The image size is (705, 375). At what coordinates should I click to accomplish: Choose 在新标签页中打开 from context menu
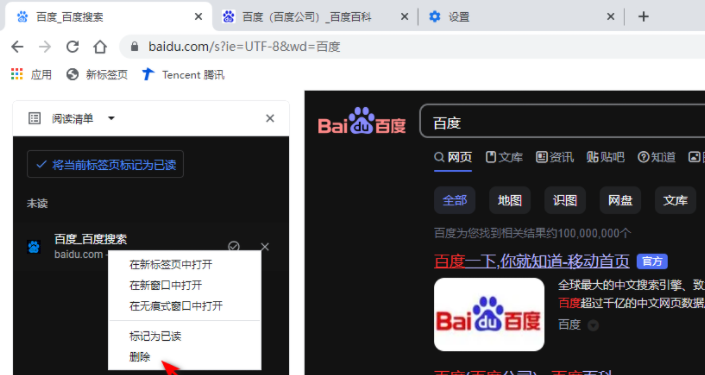pos(184,264)
